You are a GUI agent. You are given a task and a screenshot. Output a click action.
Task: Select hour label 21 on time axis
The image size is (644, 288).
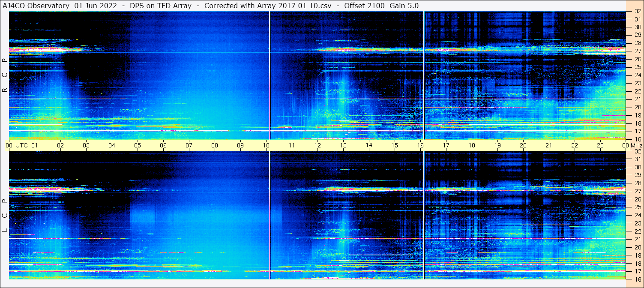[x=549, y=145]
